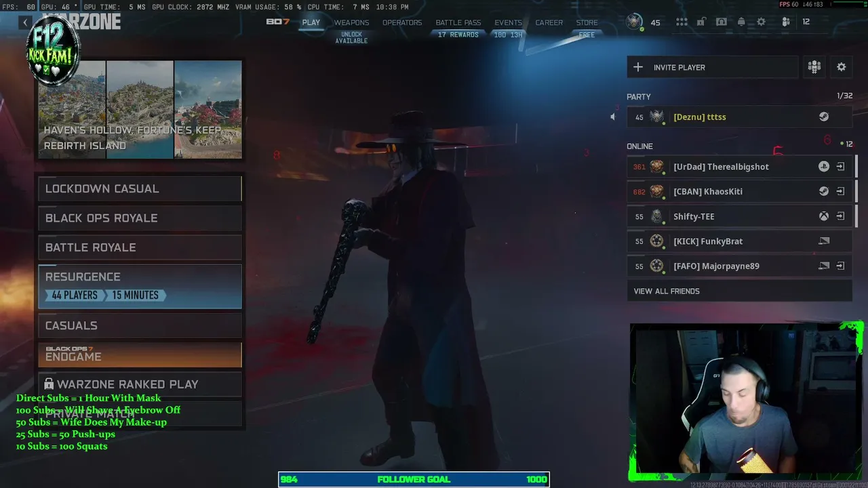
Task: Click the Party heading
Action: pyautogui.click(x=639, y=97)
